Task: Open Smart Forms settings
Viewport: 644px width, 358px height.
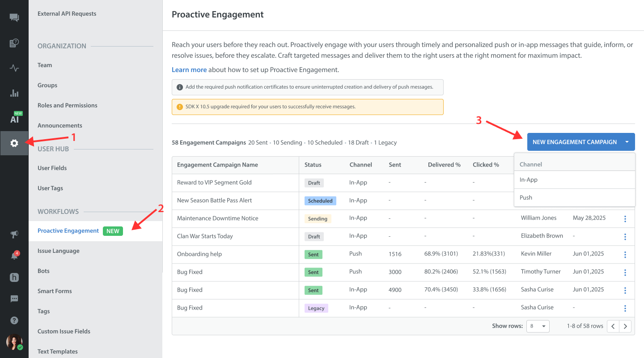Action: (55, 291)
